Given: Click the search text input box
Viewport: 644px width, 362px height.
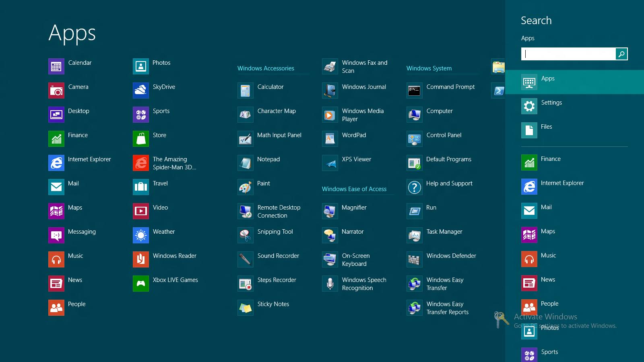Looking at the screenshot, I should (568, 54).
